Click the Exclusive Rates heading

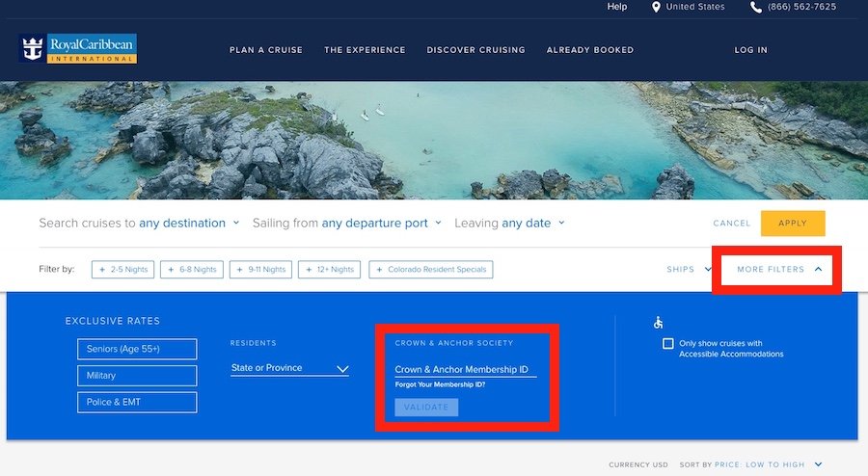point(113,321)
